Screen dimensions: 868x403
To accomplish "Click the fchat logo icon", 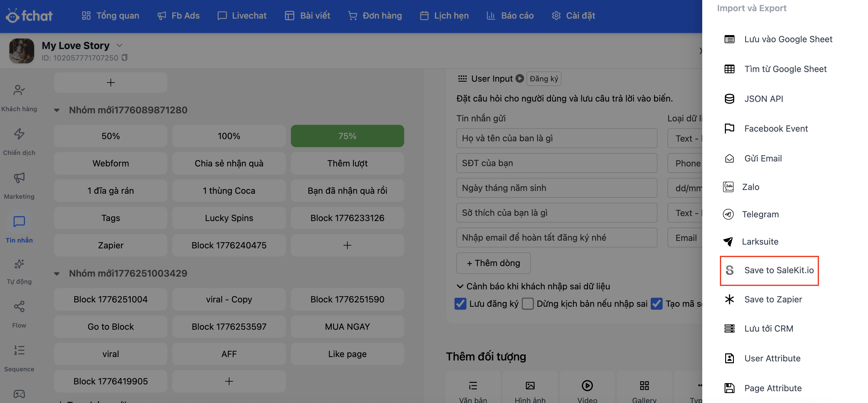I will click(x=12, y=16).
